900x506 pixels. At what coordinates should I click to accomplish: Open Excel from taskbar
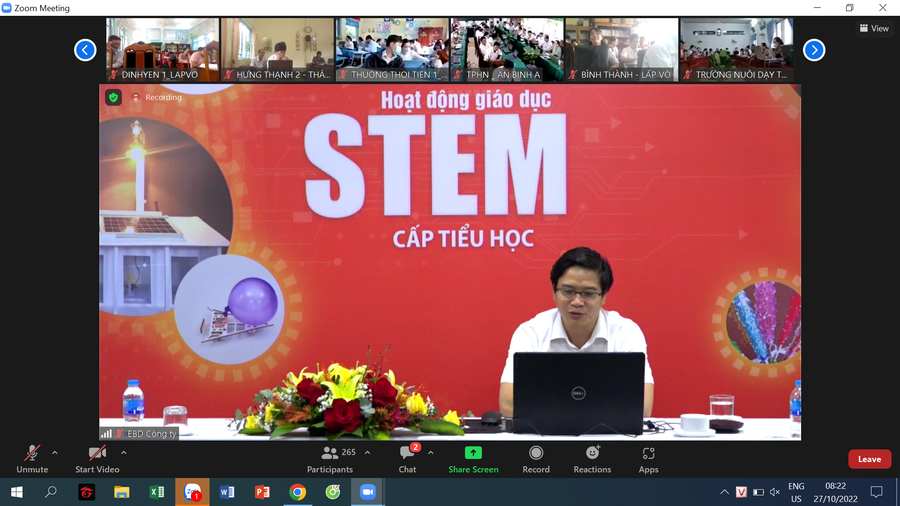click(x=157, y=492)
